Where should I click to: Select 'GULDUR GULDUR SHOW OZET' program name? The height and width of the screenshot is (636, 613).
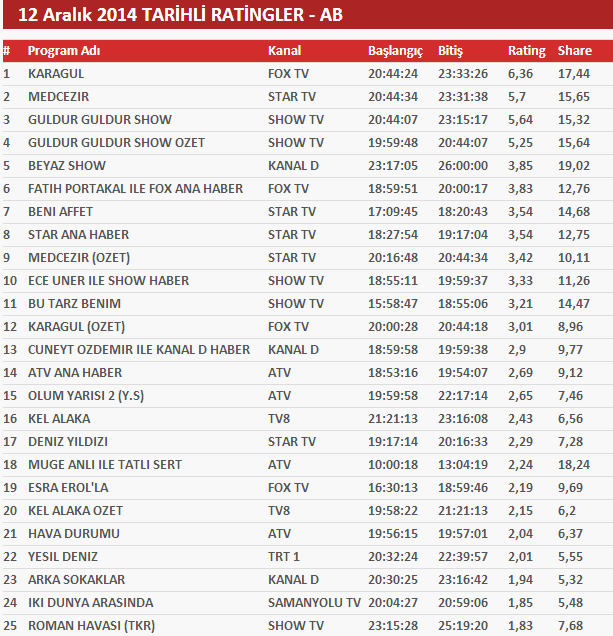116,143
